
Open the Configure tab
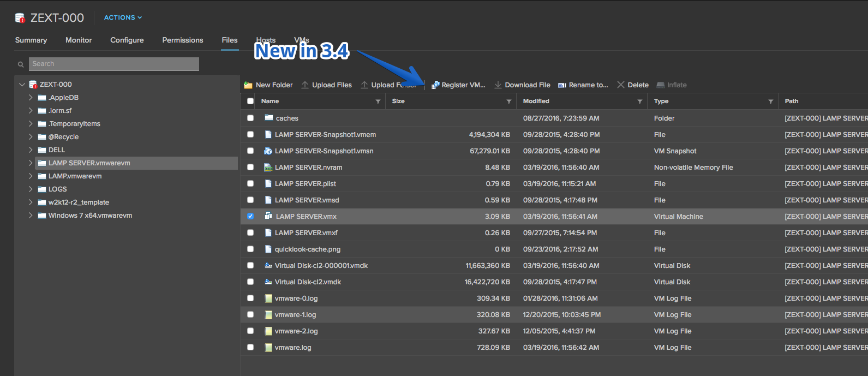click(x=127, y=40)
